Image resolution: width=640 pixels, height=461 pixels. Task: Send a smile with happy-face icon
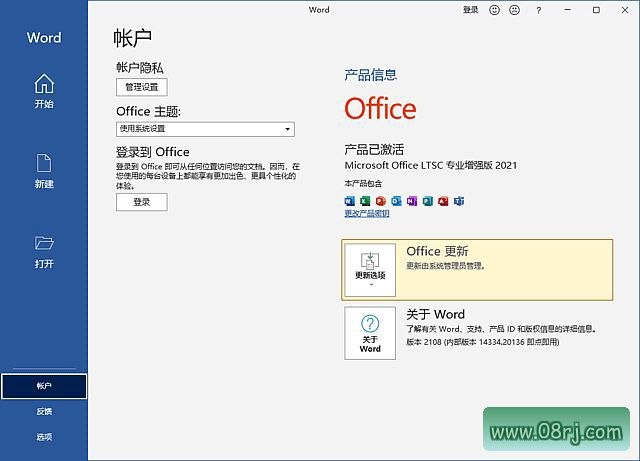point(494,10)
